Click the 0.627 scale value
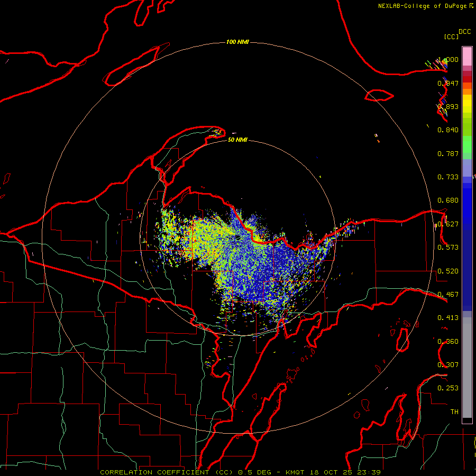Viewport: 476px width, 476px height. [448, 224]
